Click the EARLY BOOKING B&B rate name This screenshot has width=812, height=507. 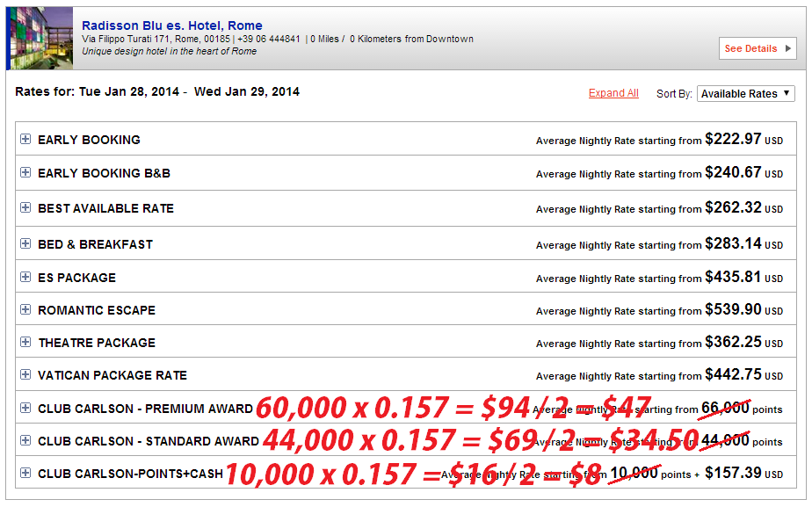click(104, 173)
